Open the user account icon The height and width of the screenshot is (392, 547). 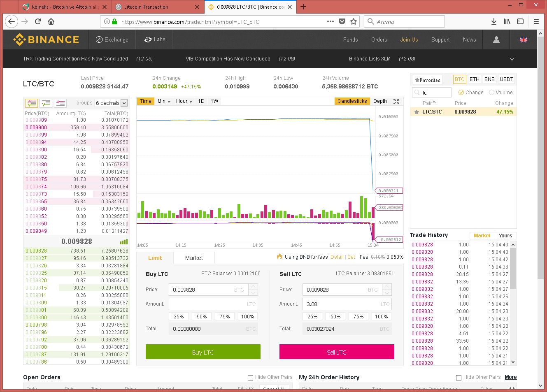tap(496, 39)
